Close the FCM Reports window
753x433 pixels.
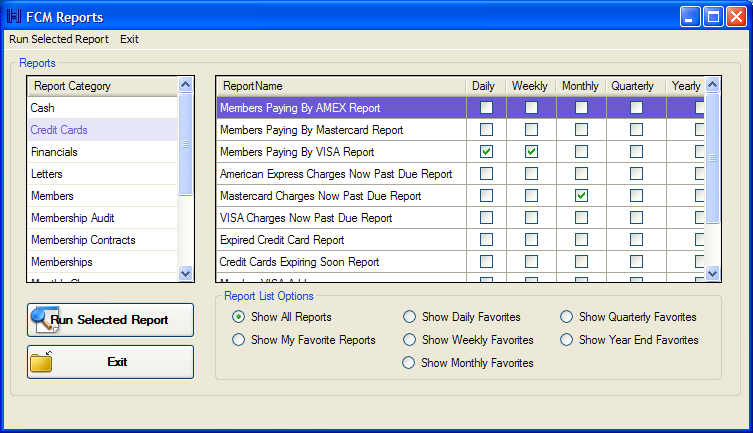click(736, 17)
